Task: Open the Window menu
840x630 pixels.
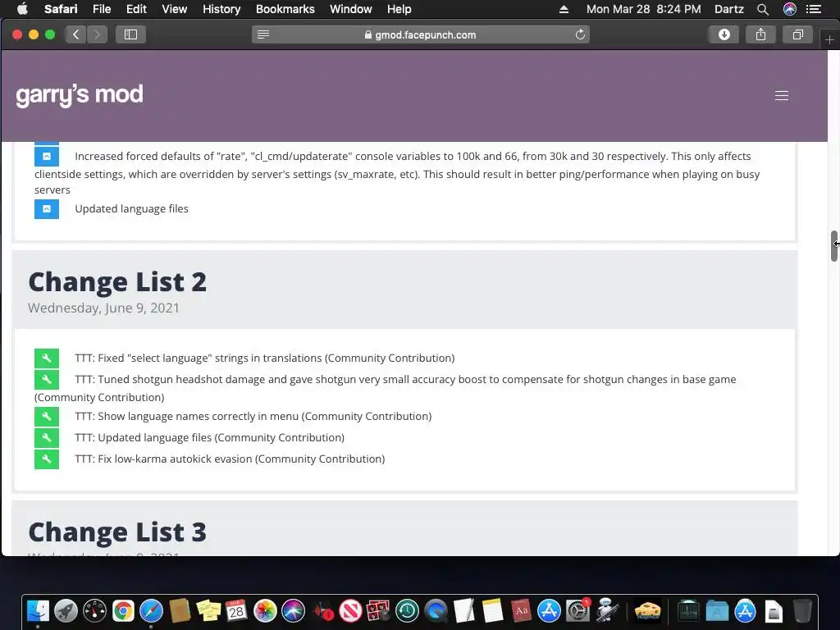Action: point(351,9)
